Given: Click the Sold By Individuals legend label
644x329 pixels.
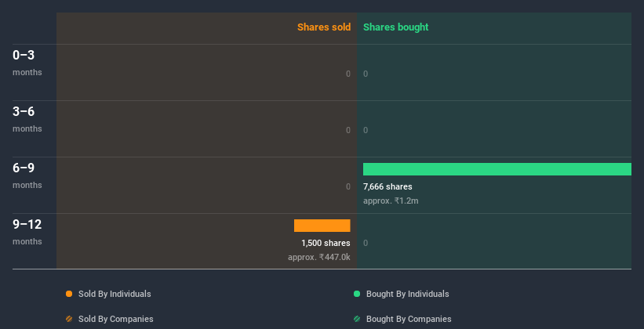Looking at the screenshot, I should (115, 294).
